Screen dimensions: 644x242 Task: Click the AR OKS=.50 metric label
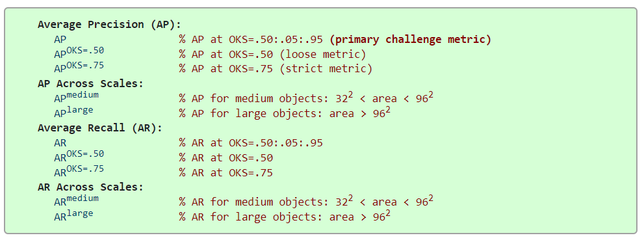(79, 156)
